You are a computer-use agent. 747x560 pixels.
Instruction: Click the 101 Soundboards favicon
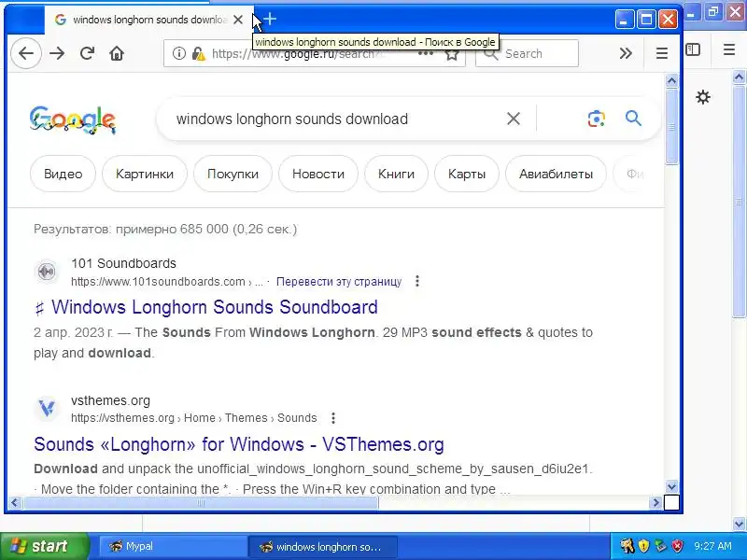47,272
